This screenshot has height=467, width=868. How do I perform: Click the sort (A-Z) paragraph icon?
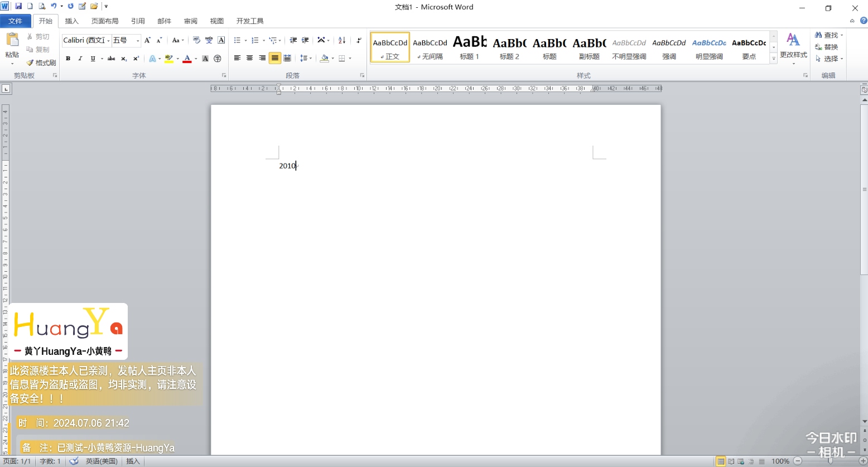pos(342,40)
